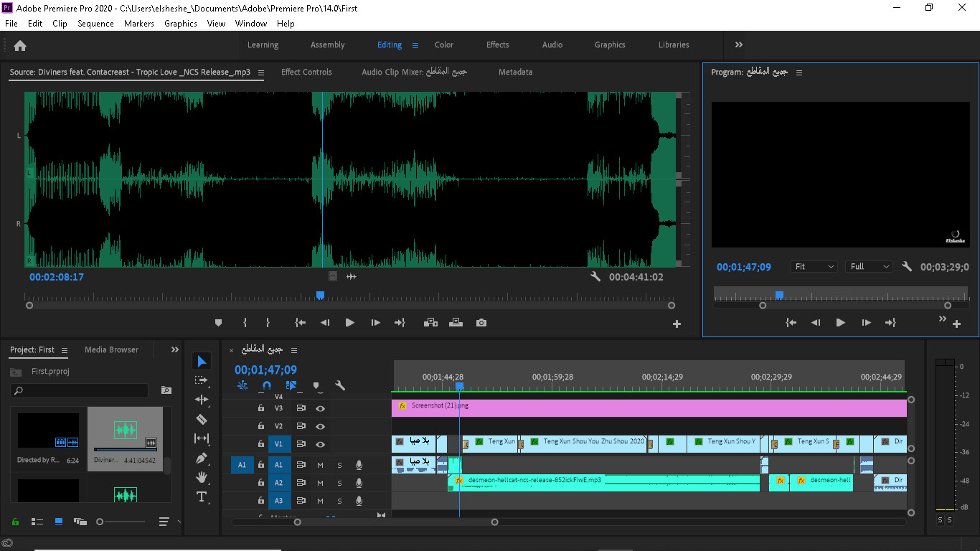Image resolution: width=980 pixels, height=551 pixels.
Task: Select the Track Select Forward tool
Action: (x=201, y=380)
